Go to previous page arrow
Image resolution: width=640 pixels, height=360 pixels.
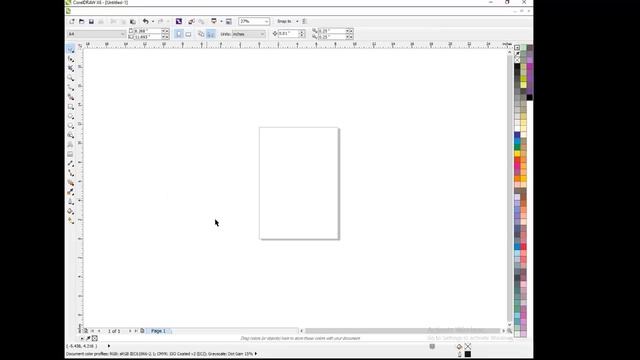(99, 331)
